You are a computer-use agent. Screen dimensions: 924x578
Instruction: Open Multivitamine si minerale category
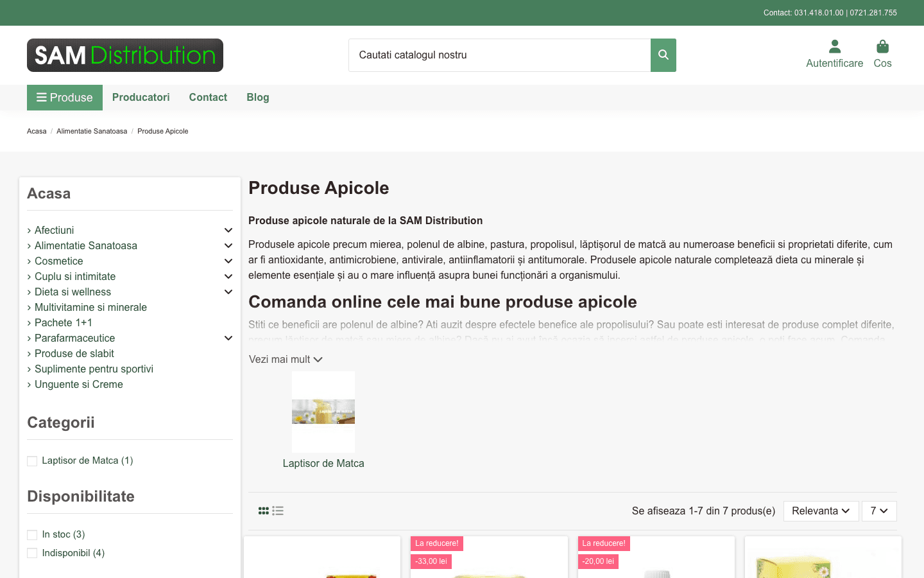90,307
